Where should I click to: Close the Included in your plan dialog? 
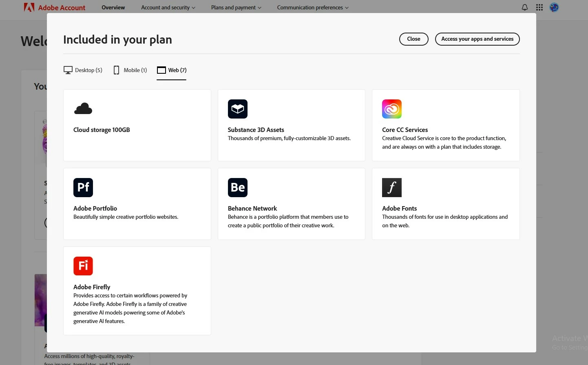(x=413, y=39)
